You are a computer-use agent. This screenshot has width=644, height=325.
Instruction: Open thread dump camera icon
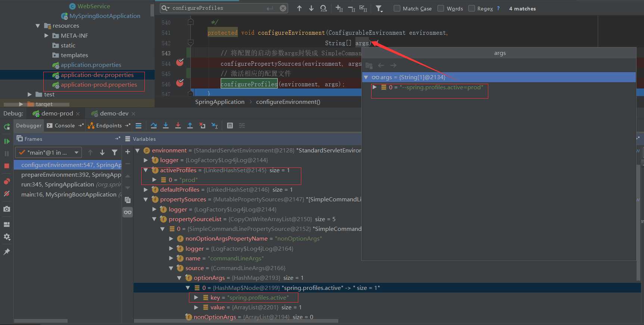click(x=7, y=209)
